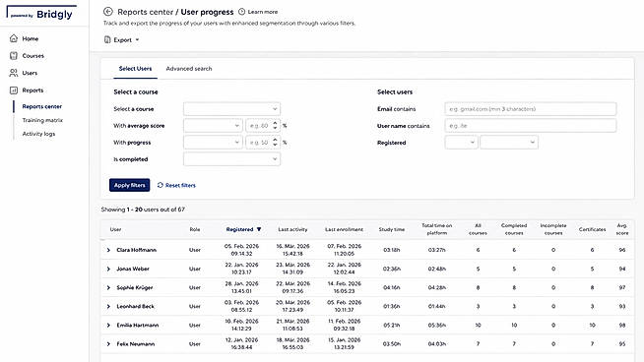
Task: Click the name Clara Hoffmann
Action: pyautogui.click(x=136, y=250)
